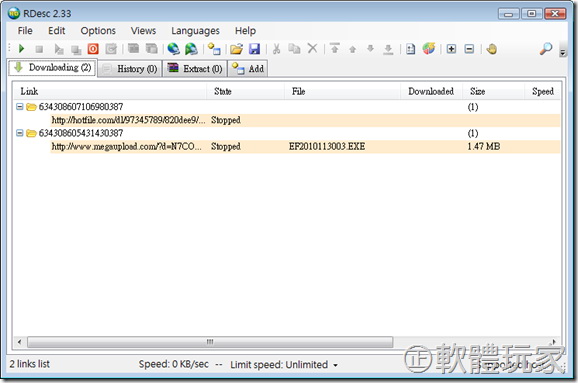
Task: Select the megaupload.com link row
Action: tap(305, 147)
